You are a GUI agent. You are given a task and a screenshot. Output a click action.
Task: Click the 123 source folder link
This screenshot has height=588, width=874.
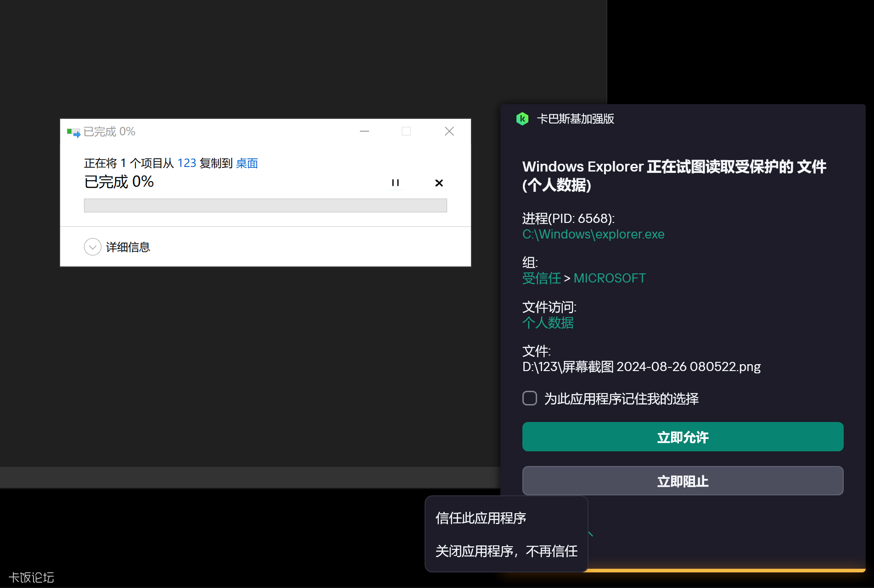(x=187, y=163)
